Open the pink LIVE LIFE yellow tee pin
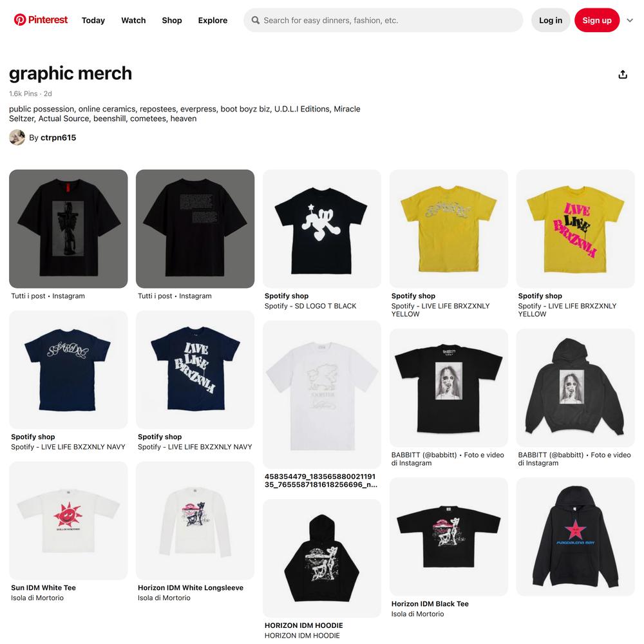644x644 pixels. pyautogui.click(x=575, y=229)
